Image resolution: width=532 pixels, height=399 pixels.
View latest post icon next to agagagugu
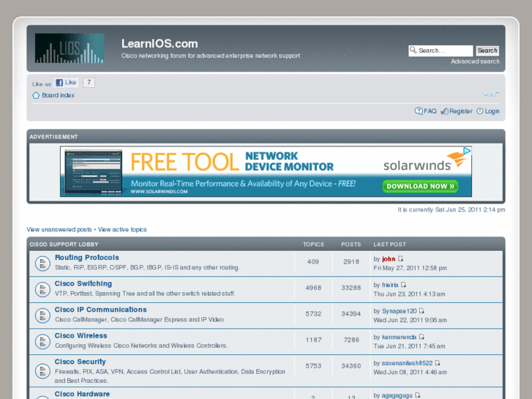(x=418, y=395)
